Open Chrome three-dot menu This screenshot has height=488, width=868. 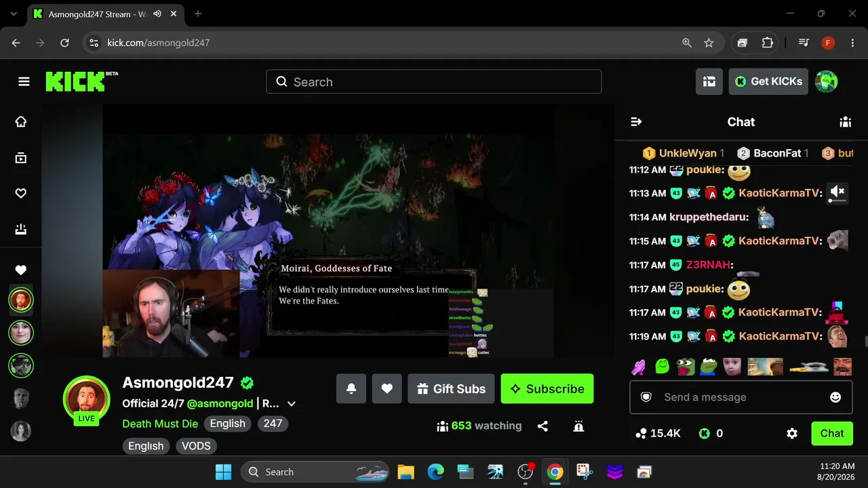(x=852, y=43)
